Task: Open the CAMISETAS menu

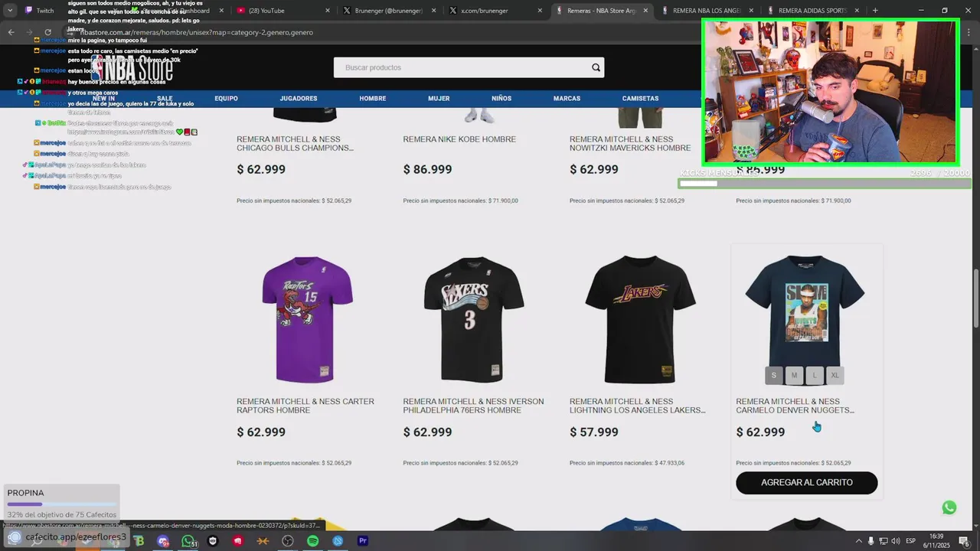Action: (x=640, y=99)
